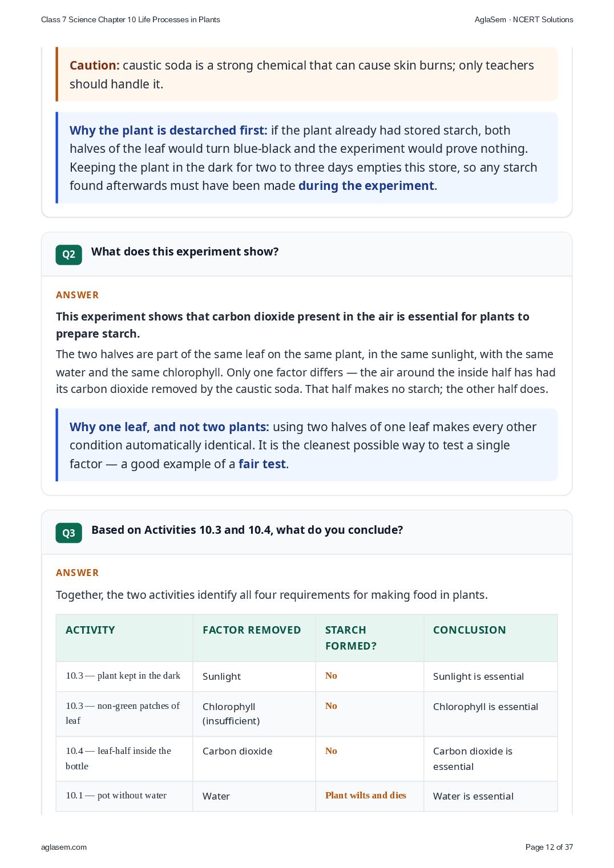Click the Page 12 of 37 indicator
The width and height of the screenshot is (614, 868).
click(549, 847)
